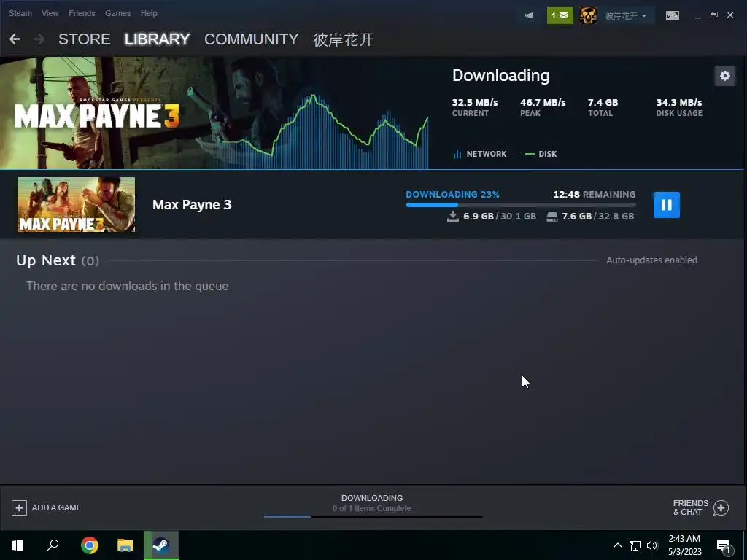
Task: Open the Friends menu
Action: point(82,13)
